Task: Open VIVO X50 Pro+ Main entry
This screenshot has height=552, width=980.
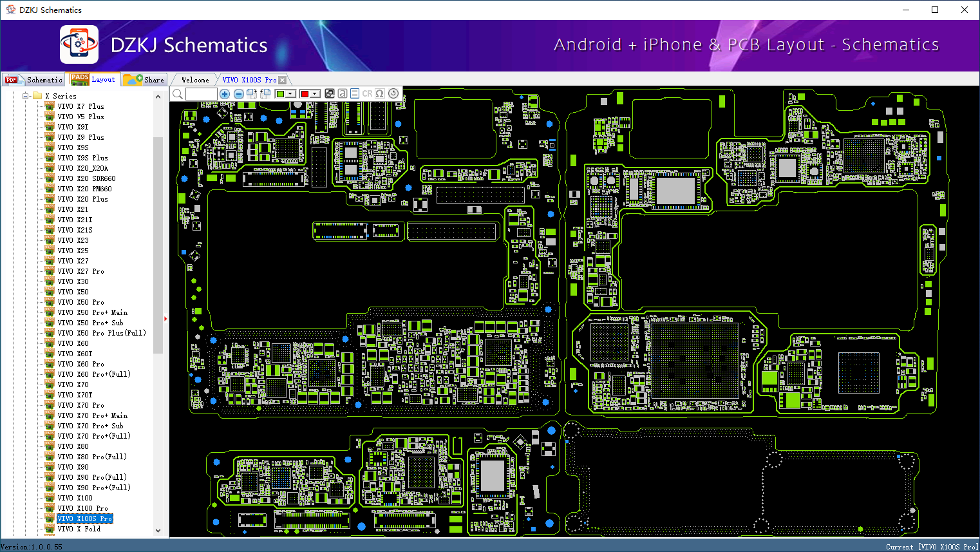Action: coord(92,312)
